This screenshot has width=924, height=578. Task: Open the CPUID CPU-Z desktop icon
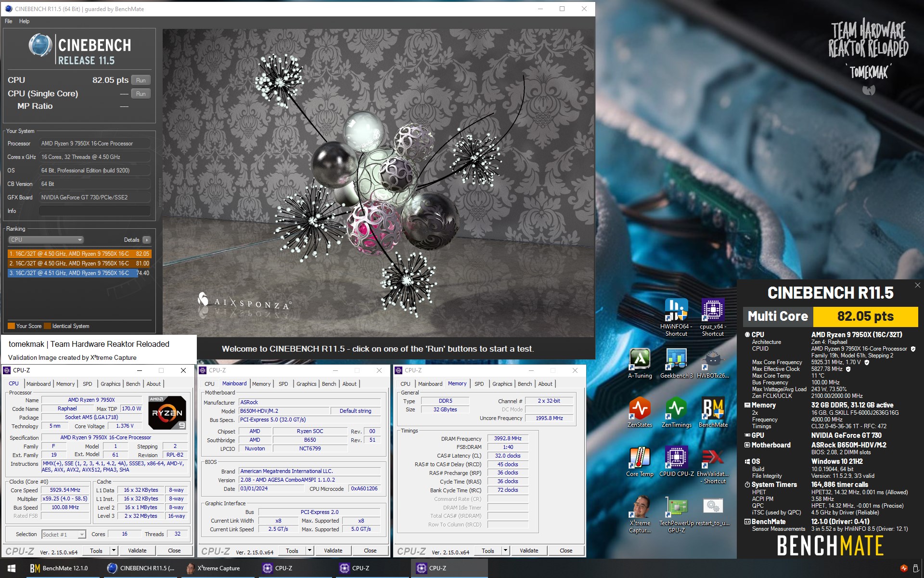(x=676, y=462)
